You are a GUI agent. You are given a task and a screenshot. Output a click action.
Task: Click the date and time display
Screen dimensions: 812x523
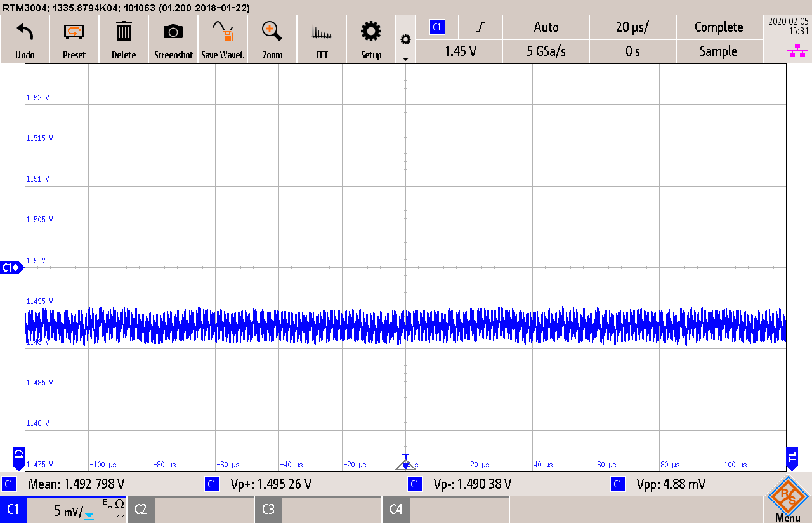coord(788,25)
